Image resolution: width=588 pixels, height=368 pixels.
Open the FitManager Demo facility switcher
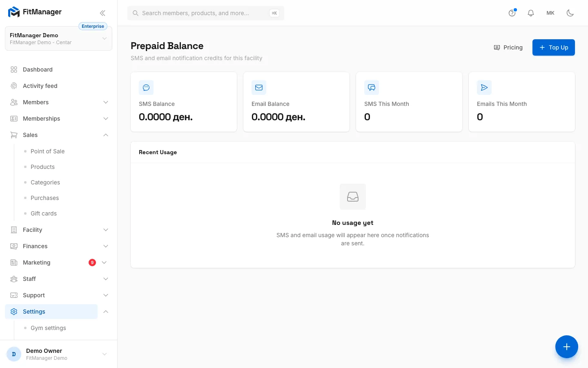pyautogui.click(x=58, y=39)
